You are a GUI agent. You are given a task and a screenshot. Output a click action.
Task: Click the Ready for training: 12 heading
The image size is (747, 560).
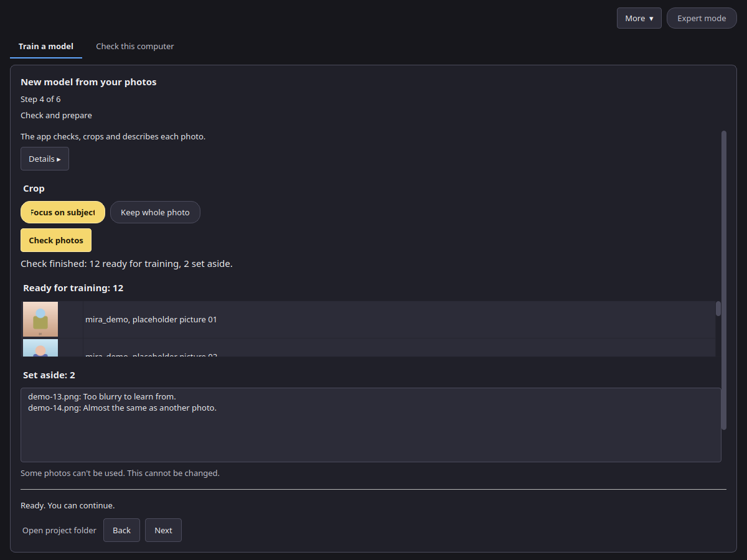73,288
